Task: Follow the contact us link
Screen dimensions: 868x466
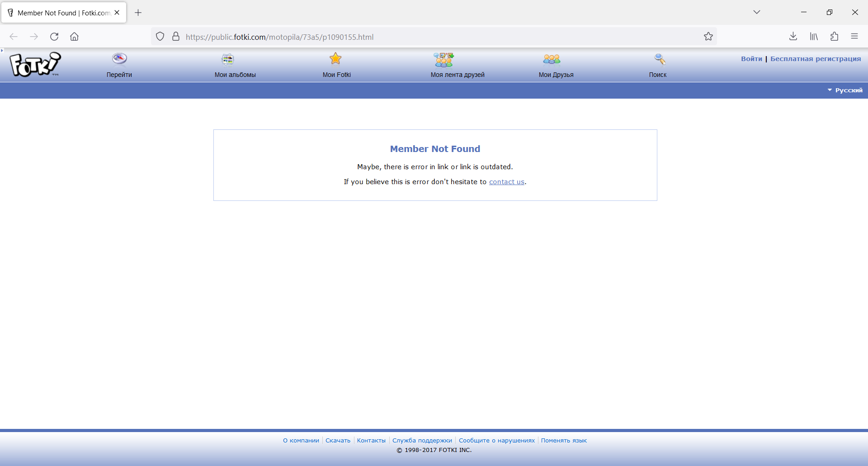Action: click(507, 182)
